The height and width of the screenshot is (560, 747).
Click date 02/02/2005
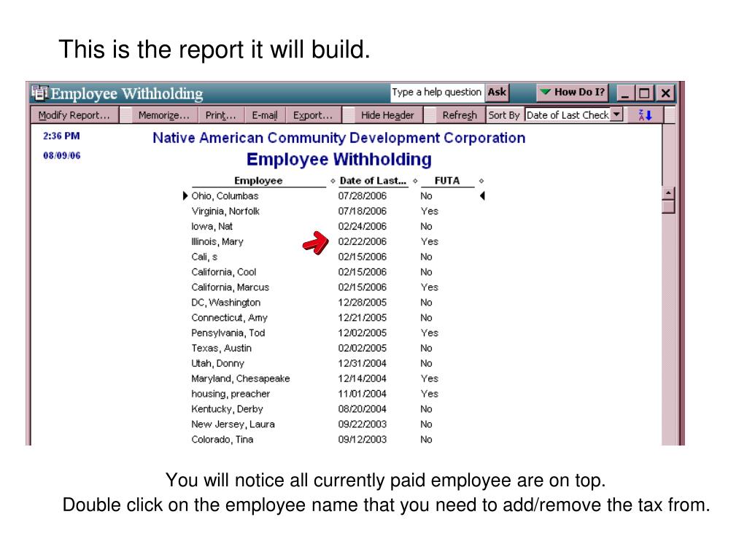point(363,348)
